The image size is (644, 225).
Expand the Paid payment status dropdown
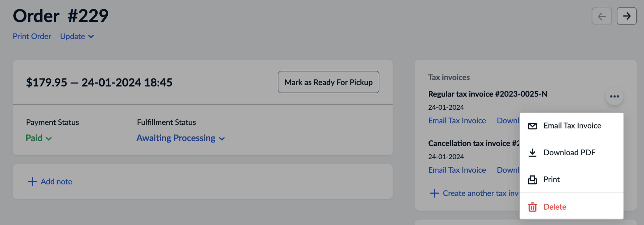click(x=39, y=138)
